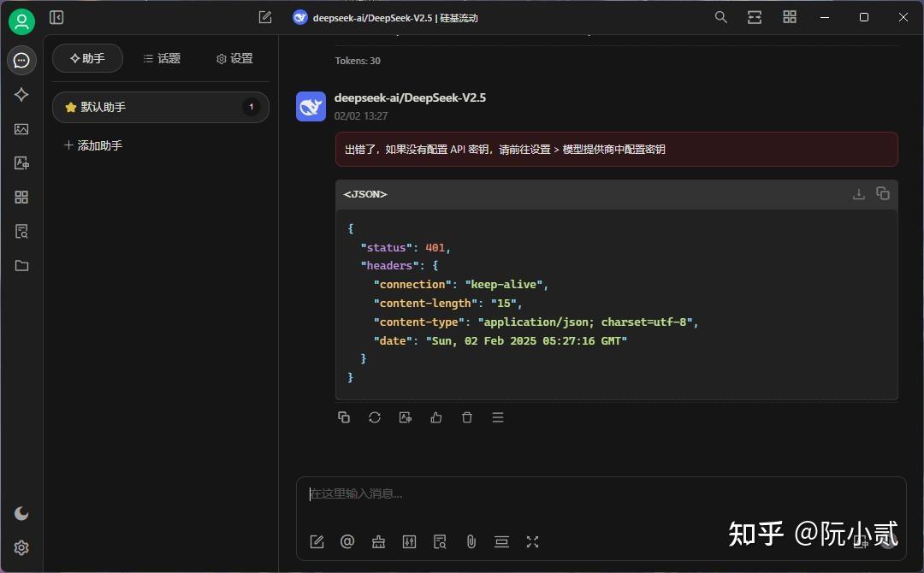Expand the input box with the arrows icon

click(x=533, y=542)
